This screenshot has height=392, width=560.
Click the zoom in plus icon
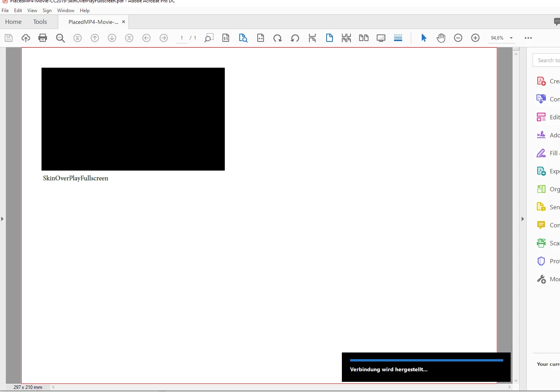475,38
